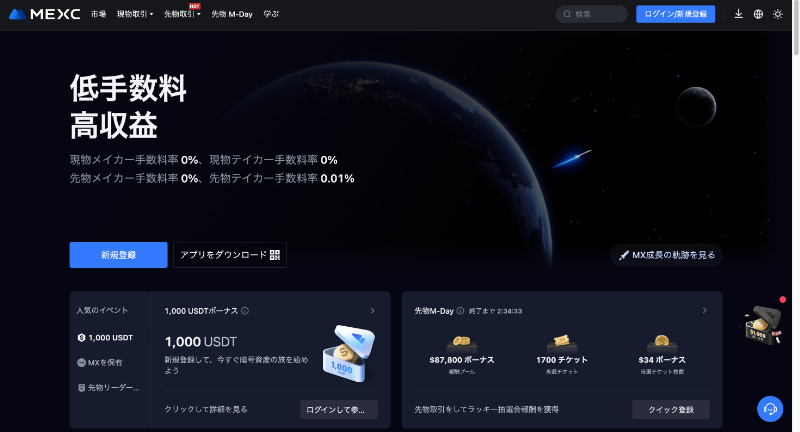Expand the 先物取引 dropdown menu
This screenshot has width=800, height=432.
[182, 14]
